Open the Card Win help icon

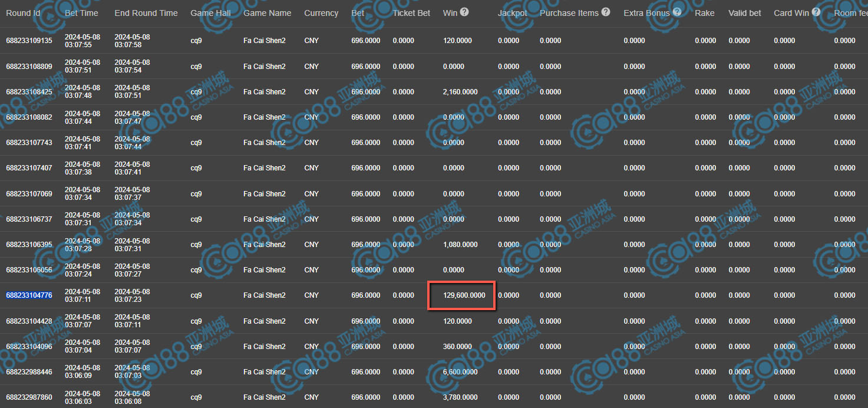coord(816,12)
